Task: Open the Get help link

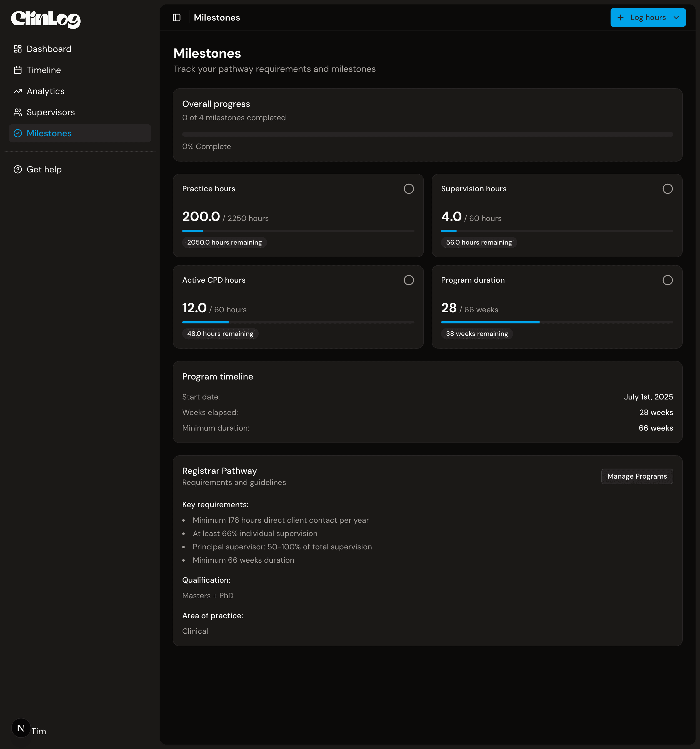Action: pos(44,170)
